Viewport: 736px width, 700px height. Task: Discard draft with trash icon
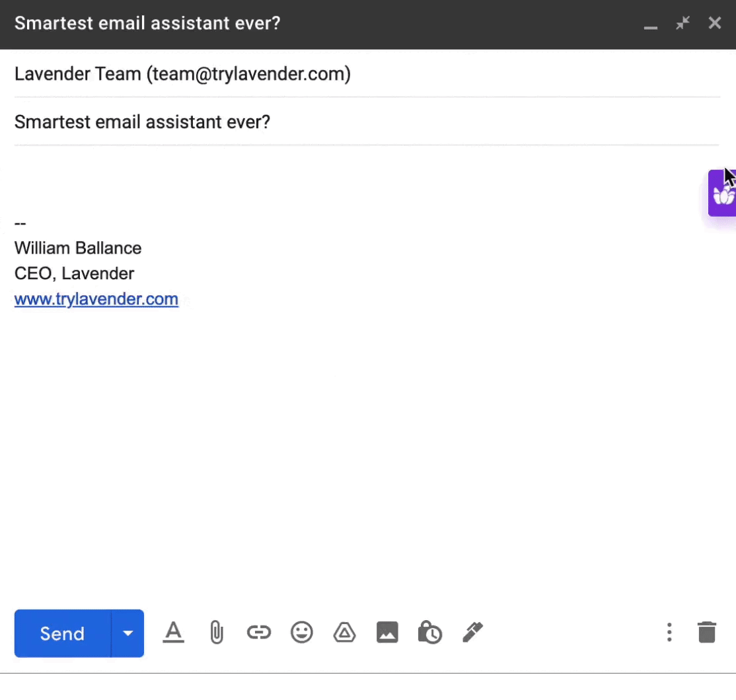(x=707, y=632)
